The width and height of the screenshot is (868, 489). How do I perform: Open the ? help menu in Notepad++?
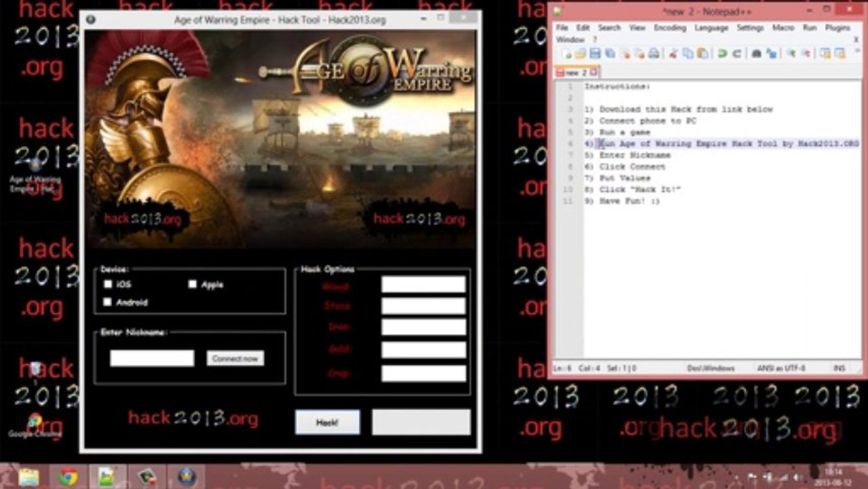(x=595, y=39)
